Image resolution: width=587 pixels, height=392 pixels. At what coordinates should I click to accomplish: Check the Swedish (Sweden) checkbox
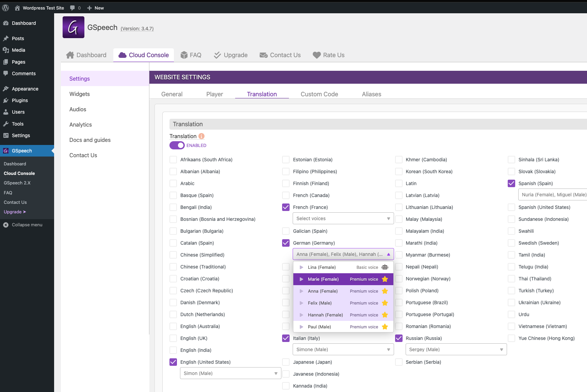511,243
